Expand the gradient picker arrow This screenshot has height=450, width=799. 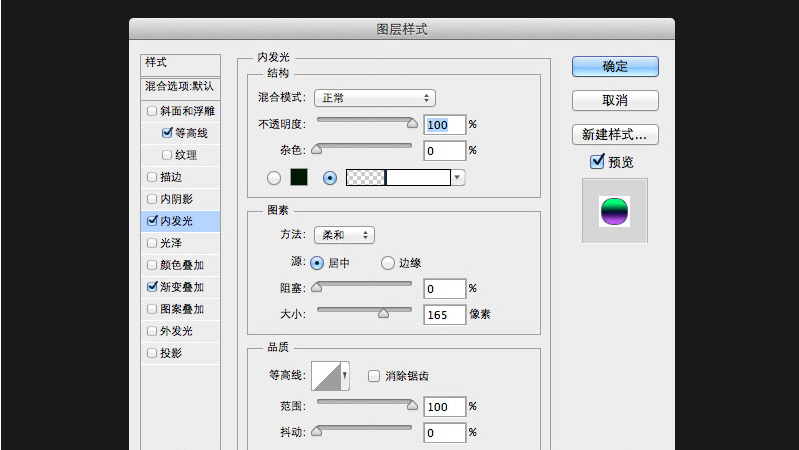(457, 177)
